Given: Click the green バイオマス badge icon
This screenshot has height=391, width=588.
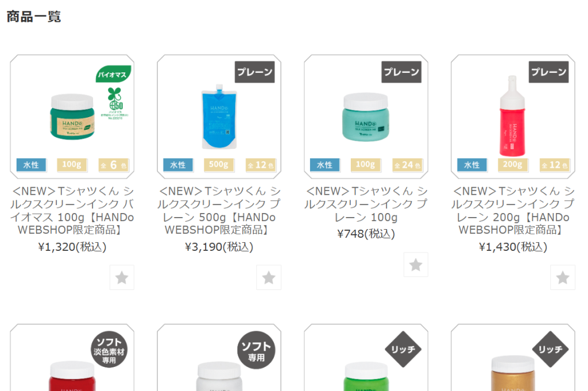Looking at the screenshot, I should 114,74.
